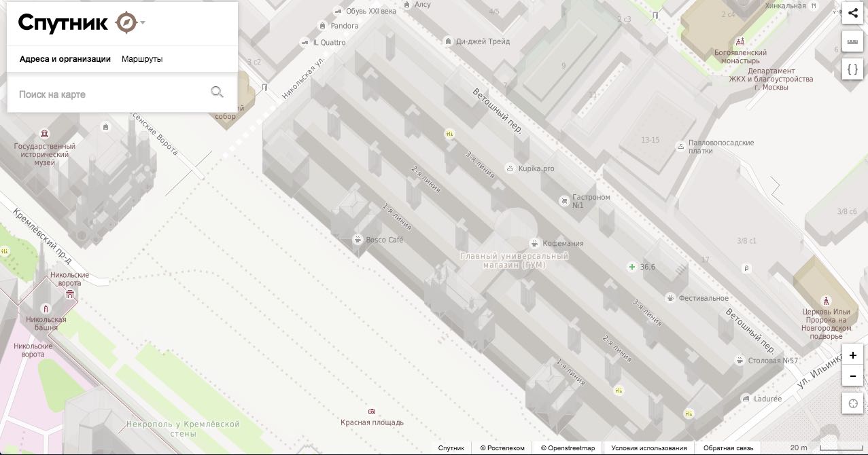
Task: Open the Обратная связь feedback link
Action: (x=728, y=448)
